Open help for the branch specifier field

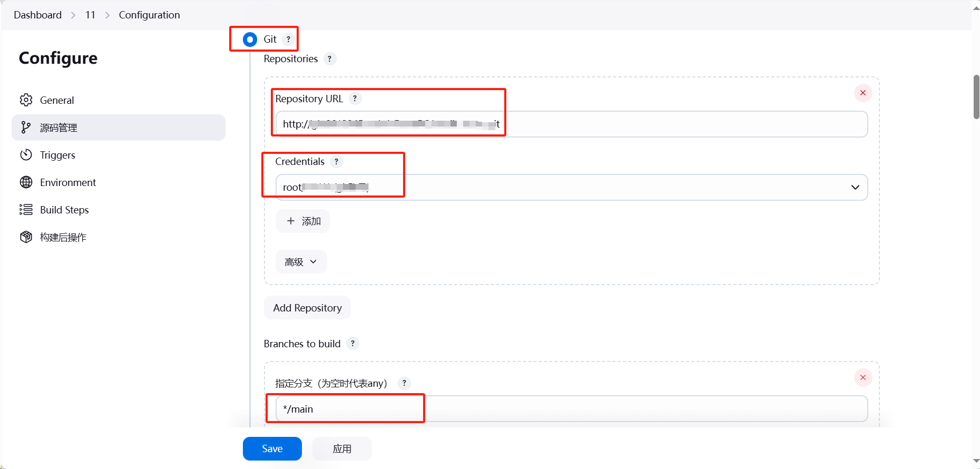[x=404, y=383]
